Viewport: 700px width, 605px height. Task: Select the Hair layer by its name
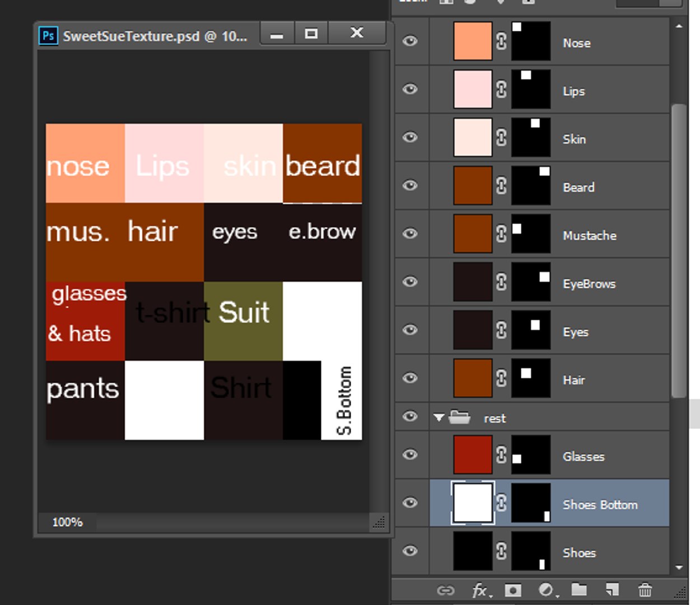[x=574, y=380]
